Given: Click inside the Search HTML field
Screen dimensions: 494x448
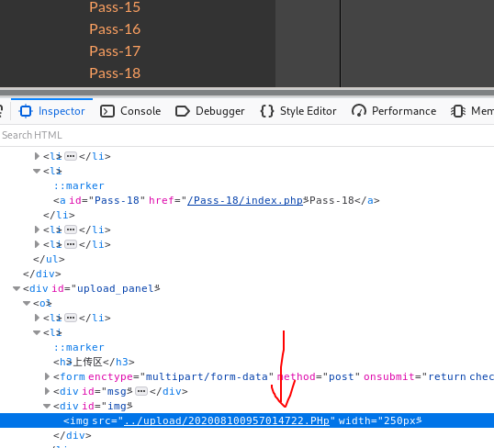Looking at the screenshot, I should [247, 135].
